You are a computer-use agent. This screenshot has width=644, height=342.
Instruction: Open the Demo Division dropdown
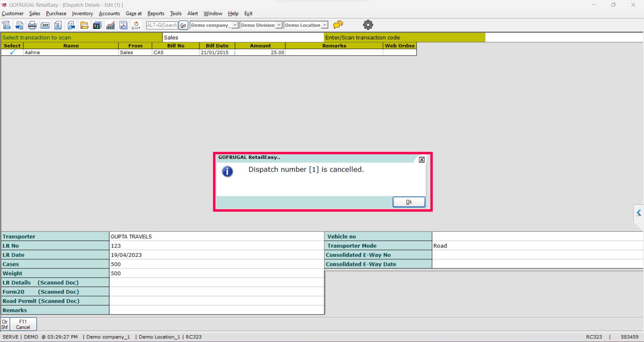tap(279, 25)
